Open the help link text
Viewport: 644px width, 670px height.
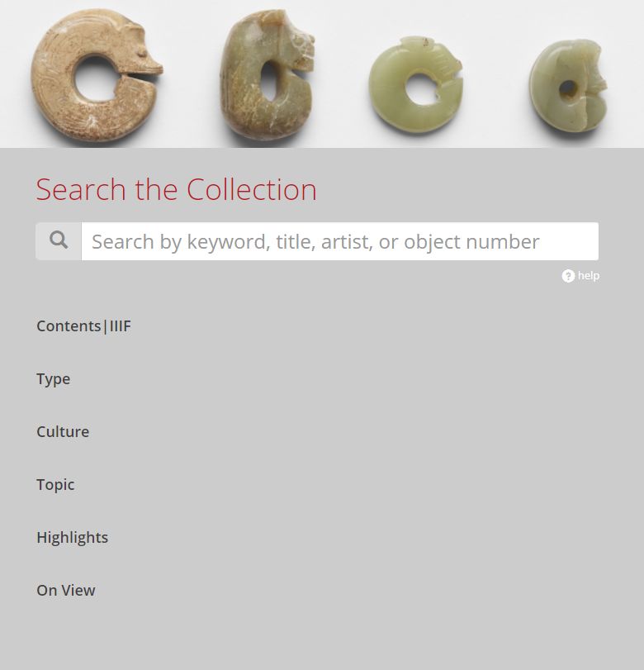[x=589, y=276]
